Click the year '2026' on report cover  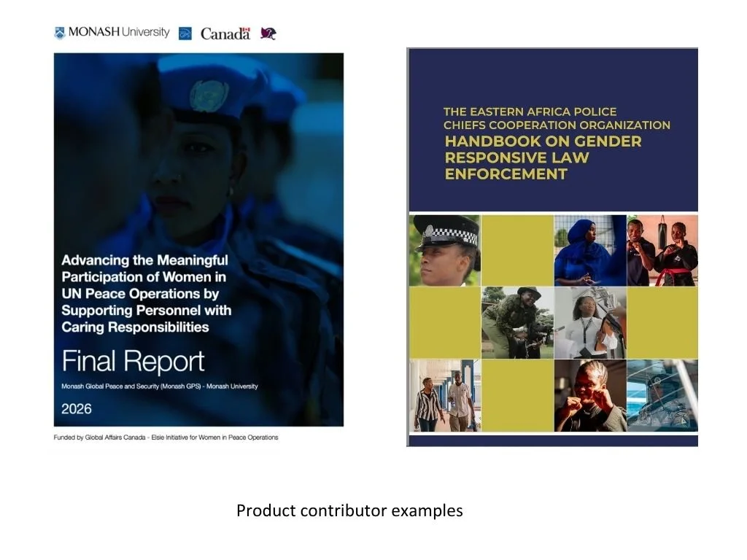coord(76,409)
